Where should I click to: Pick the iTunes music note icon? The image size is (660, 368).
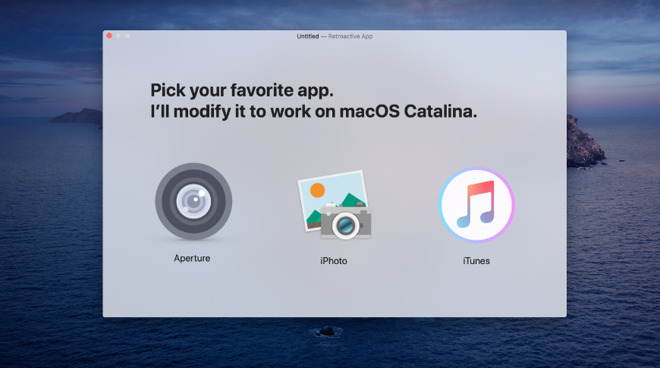[x=476, y=205]
